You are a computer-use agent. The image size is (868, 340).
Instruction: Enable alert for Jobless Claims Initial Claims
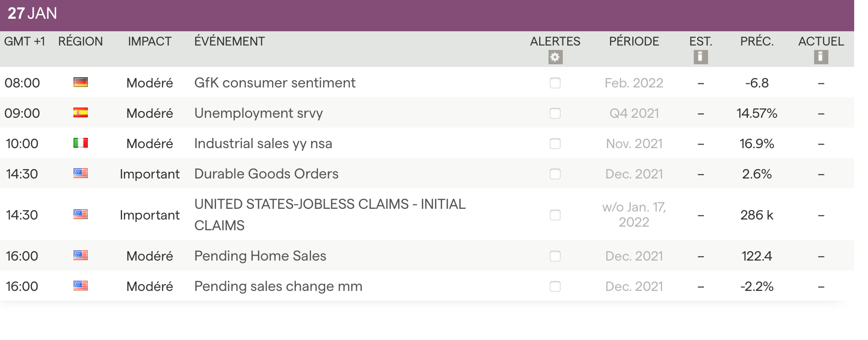[x=555, y=215]
